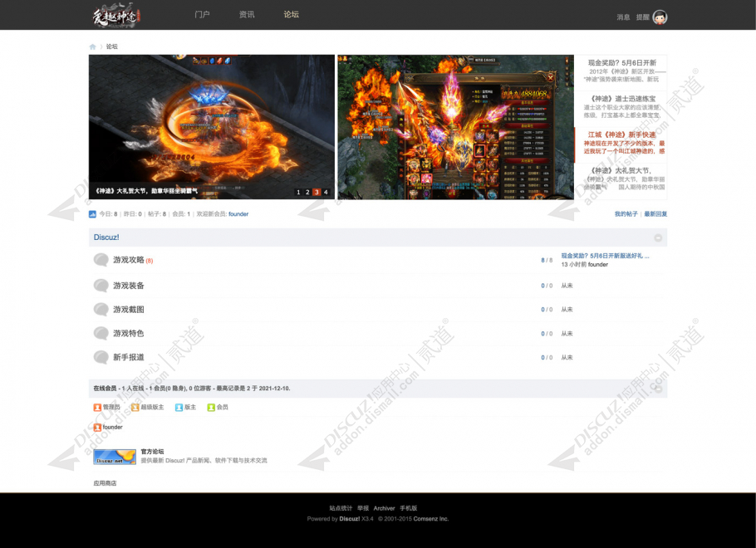Open 举报 footer link
756x548 pixels.
coord(363,508)
